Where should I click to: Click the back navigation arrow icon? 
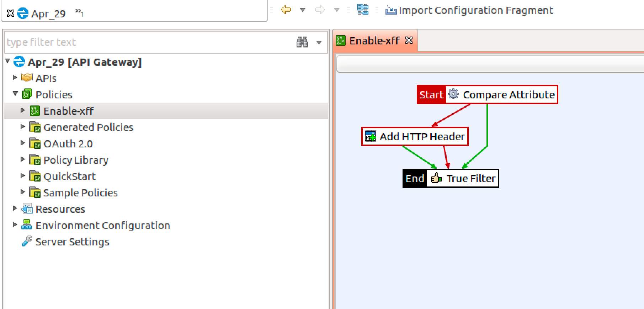[x=286, y=10]
